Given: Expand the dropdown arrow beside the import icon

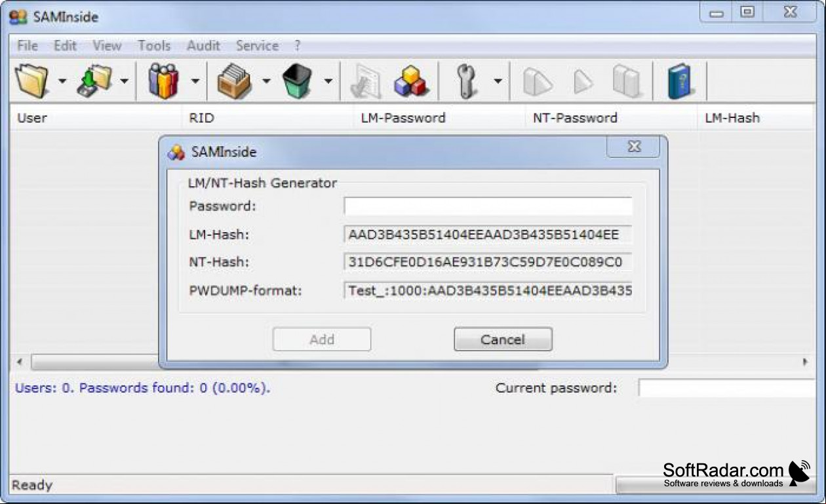Looking at the screenshot, I should pyautogui.click(x=124, y=82).
